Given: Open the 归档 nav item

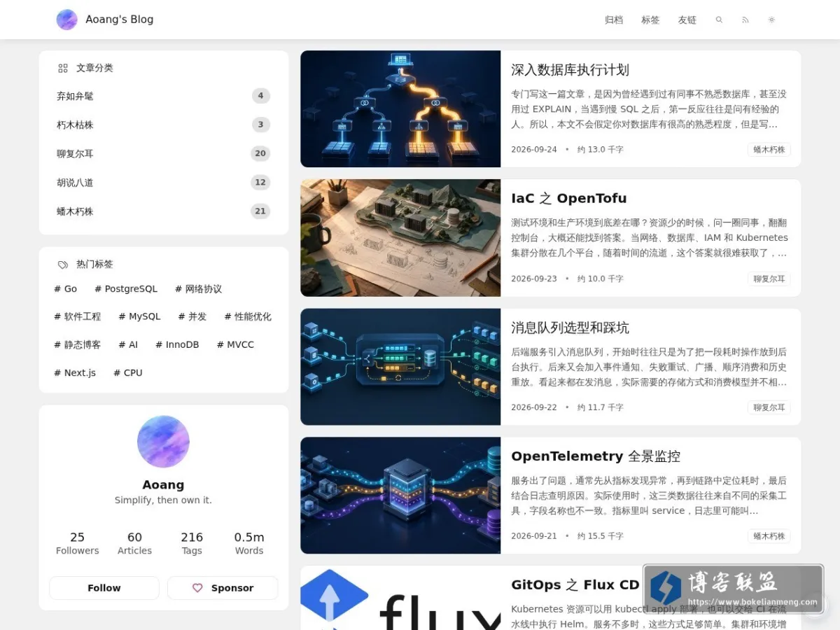Looking at the screenshot, I should click(x=614, y=20).
